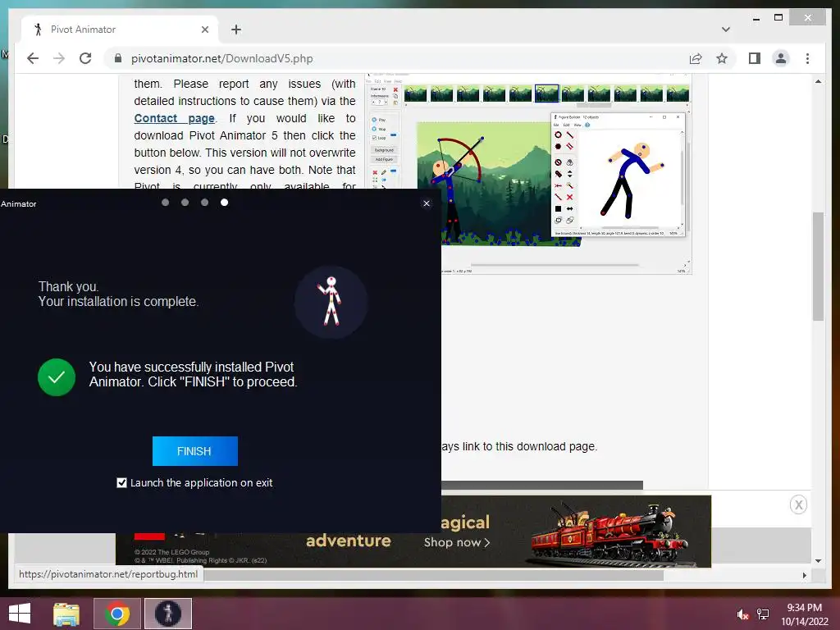
Task: Switch to Chrome in taskbar
Action: point(116,614)
